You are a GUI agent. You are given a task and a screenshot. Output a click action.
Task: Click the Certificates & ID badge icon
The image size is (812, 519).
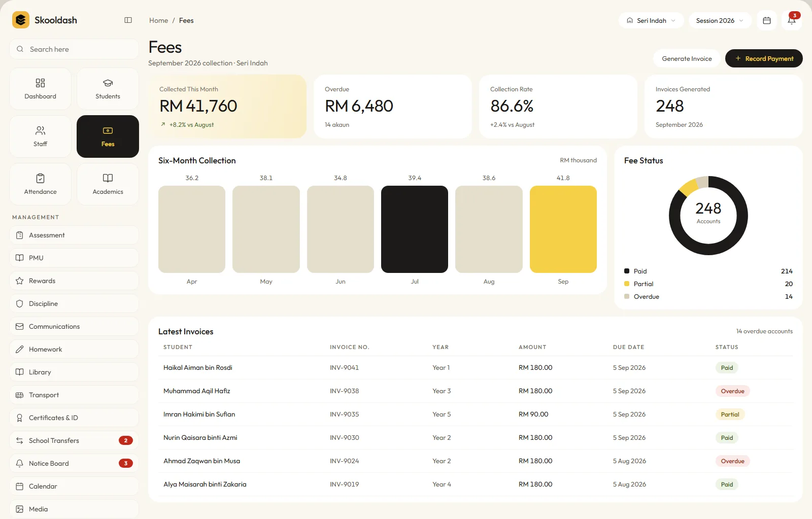20,418
